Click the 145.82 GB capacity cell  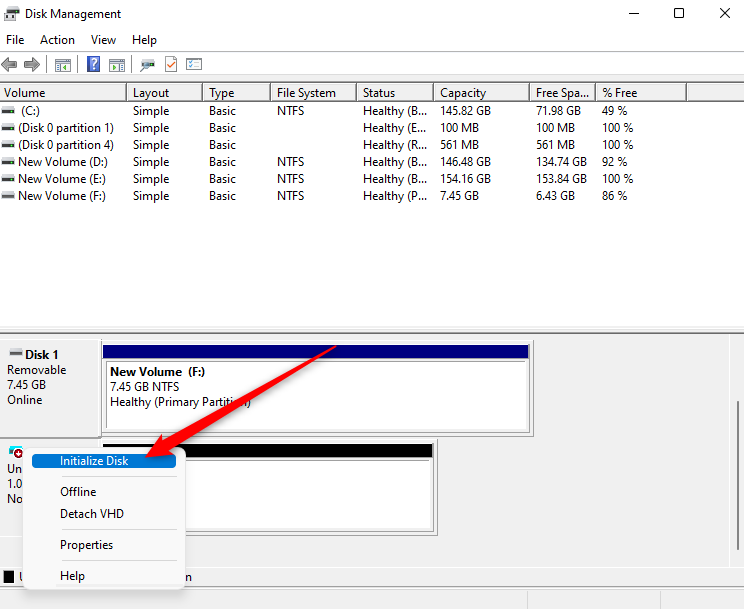(465, 111)
